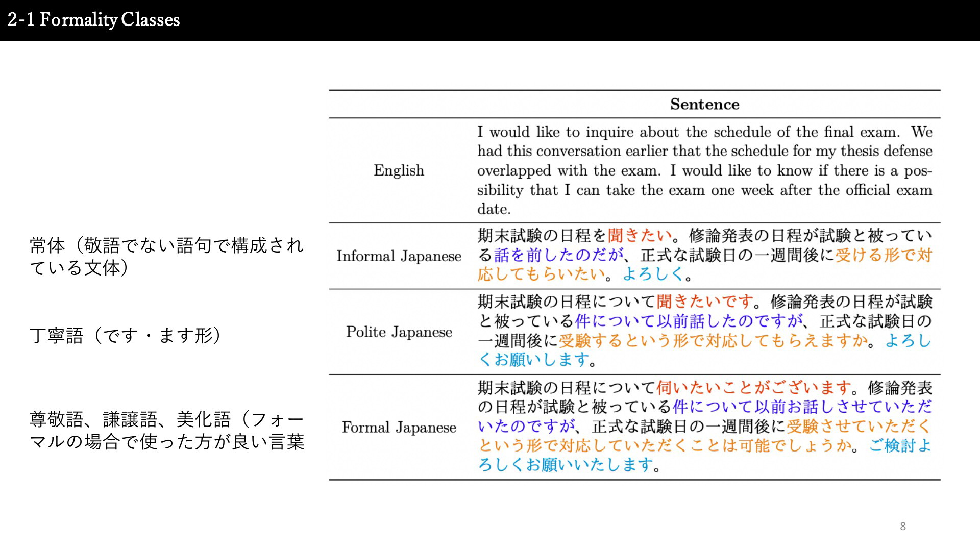
Task: Select the 'Formal Japanese' row label
Action: [399, 428]
